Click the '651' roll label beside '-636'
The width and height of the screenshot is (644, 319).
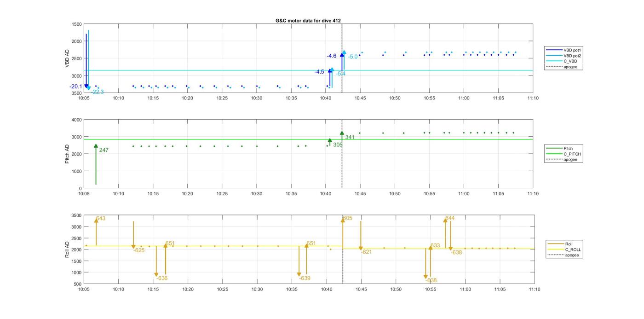[170, 244]
